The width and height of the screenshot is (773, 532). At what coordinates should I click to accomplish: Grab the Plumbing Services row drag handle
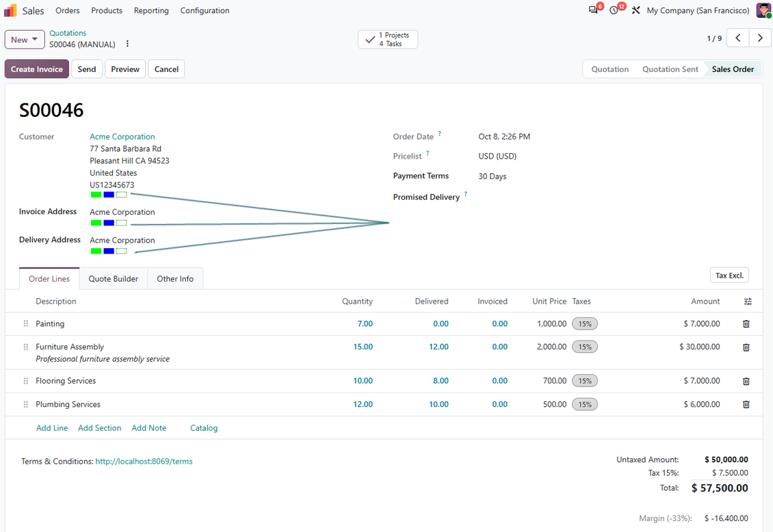coord(25,404)
